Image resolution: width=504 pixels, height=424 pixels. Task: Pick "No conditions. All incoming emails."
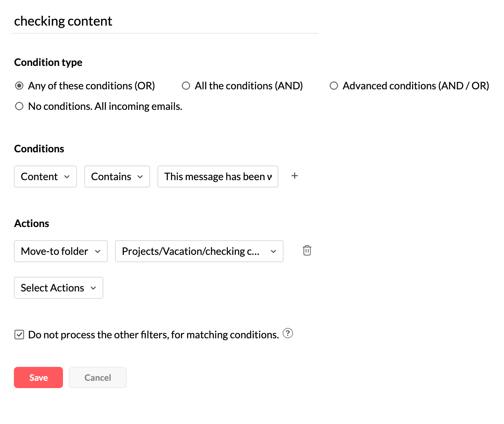click(19, 106)
